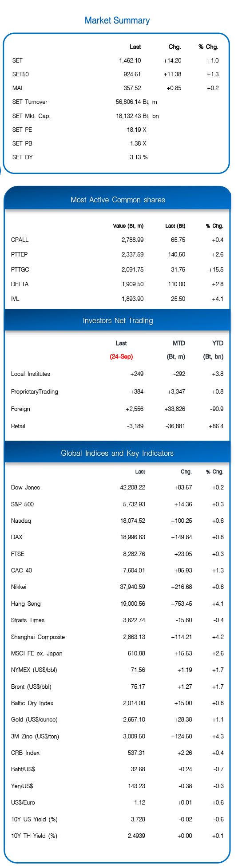This screenshot has width=238, height=868.
Task: Click the SET index last value 1,462.10
Action: click(130, 60)
